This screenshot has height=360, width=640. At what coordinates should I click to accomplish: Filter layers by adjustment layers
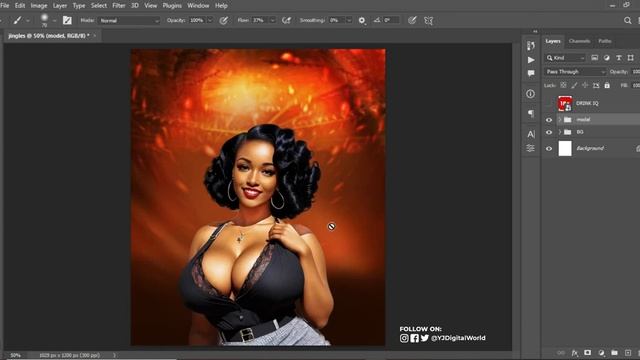(x=607, y=58)
